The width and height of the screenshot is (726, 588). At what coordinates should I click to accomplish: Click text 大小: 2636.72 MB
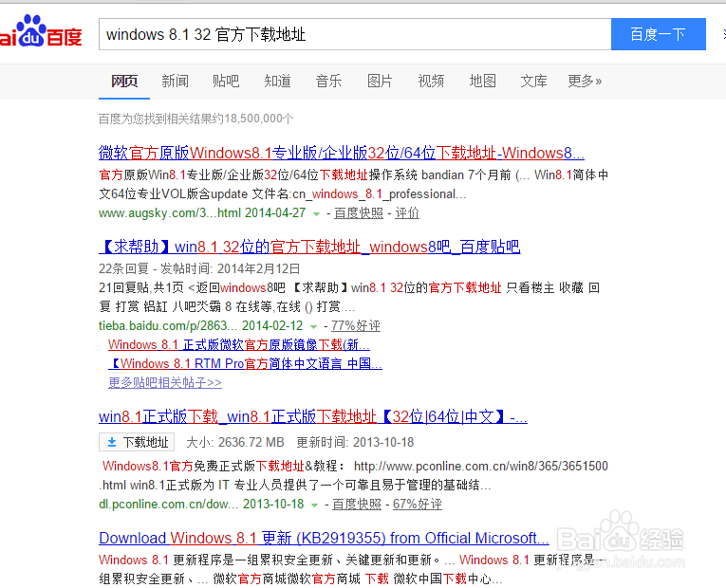click(235, 442)
